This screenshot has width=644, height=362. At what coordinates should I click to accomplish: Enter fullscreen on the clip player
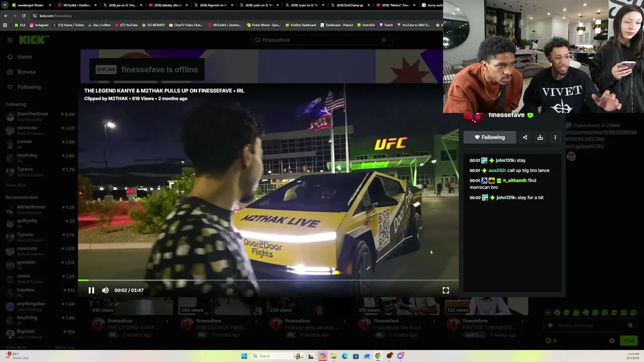point(446,290)
